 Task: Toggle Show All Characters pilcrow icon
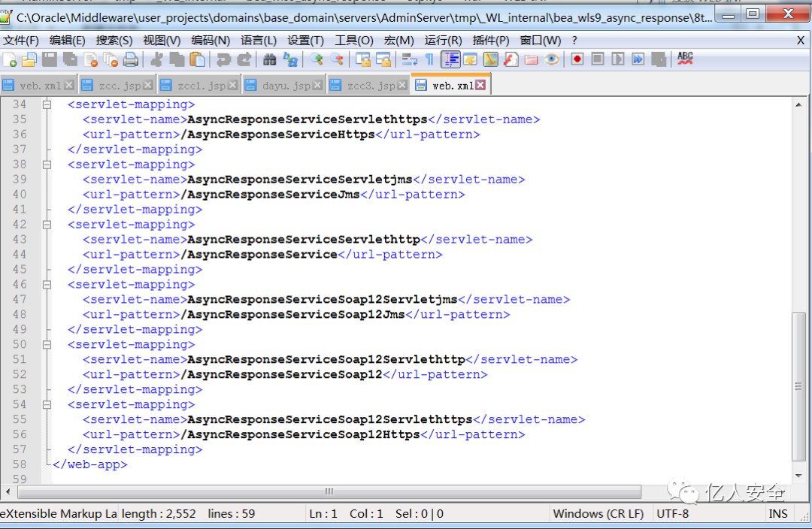(x=429, y=59)
